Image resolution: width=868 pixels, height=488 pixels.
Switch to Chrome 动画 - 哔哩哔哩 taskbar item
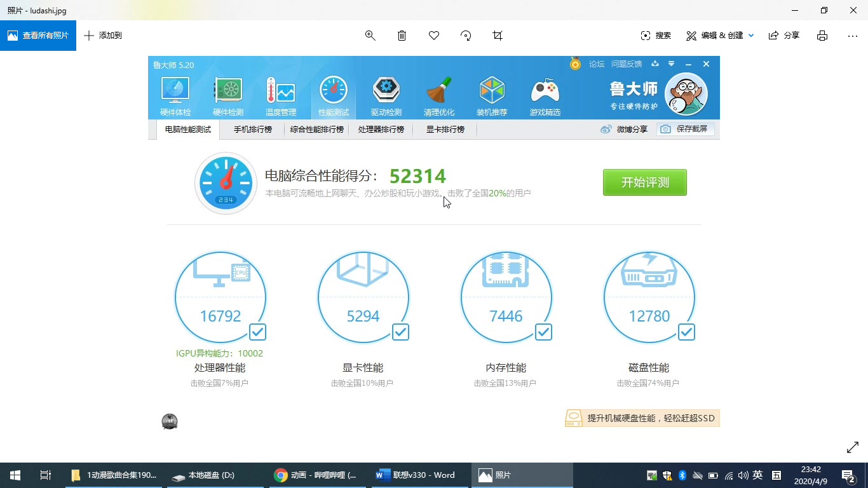[319, 475]
